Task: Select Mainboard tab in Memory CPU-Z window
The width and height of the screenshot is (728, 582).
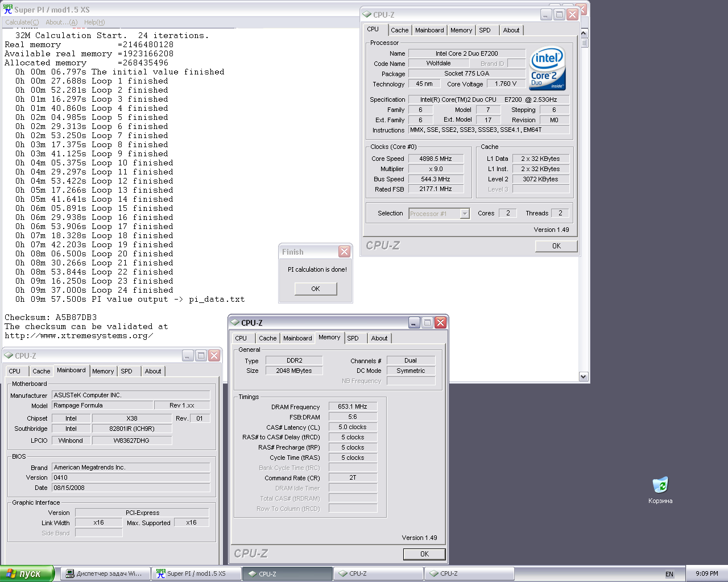Action: 297,338
